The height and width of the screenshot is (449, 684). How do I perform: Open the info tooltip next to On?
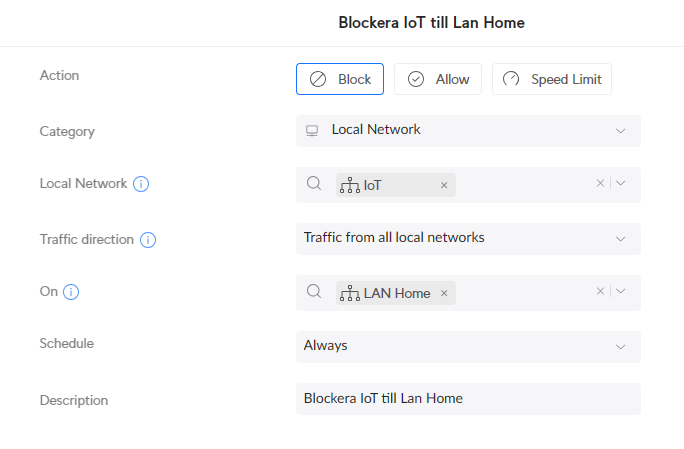click(71, 291)
